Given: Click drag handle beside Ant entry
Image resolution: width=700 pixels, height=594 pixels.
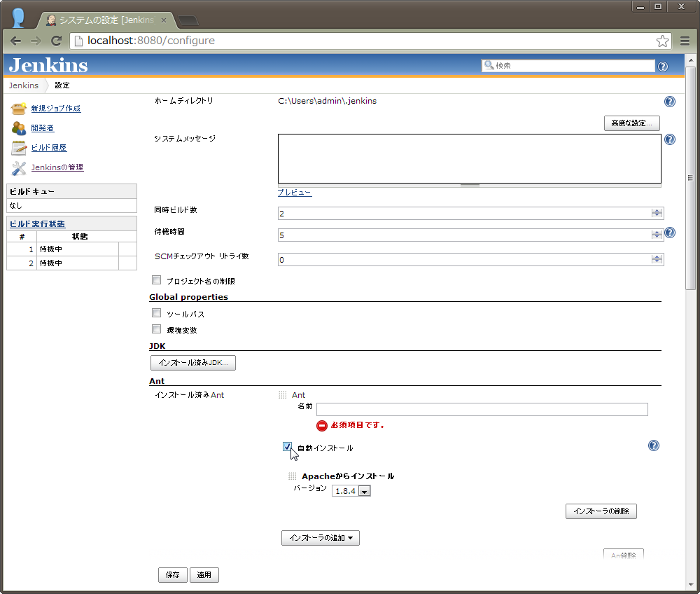Looking at the screenshot, I should pos(283,395).
